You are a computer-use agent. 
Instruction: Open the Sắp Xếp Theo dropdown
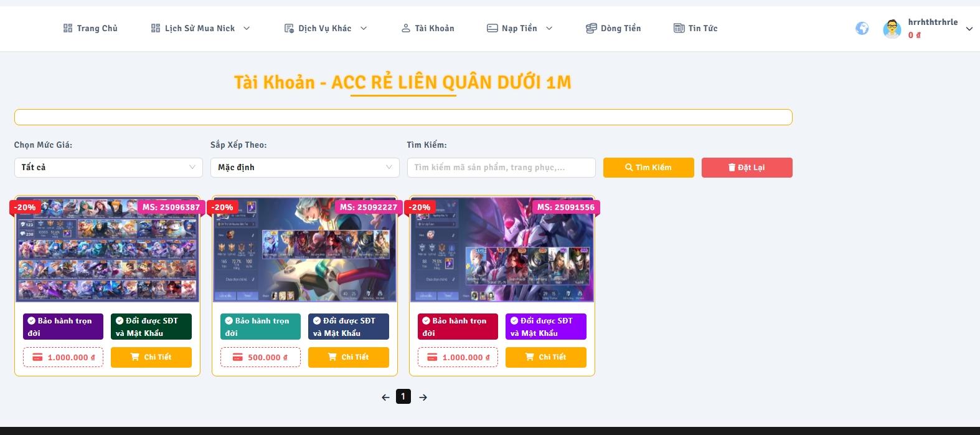[x=305, y=167]
